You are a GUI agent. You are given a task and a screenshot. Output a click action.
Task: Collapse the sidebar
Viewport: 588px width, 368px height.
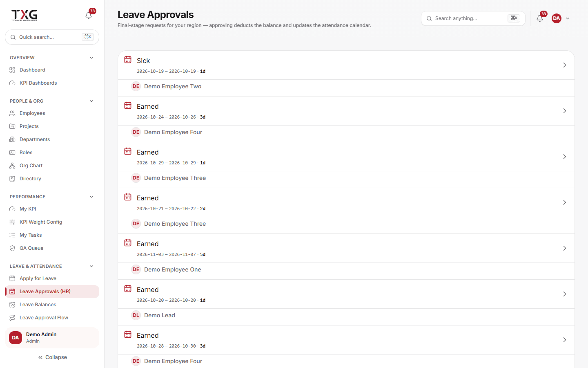[x=52, y=357]
